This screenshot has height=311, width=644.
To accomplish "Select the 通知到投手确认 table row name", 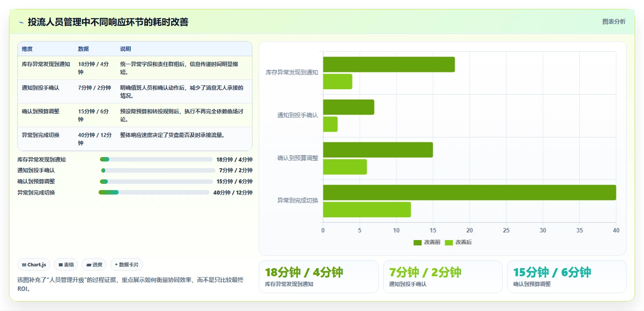I will point(41,88).
